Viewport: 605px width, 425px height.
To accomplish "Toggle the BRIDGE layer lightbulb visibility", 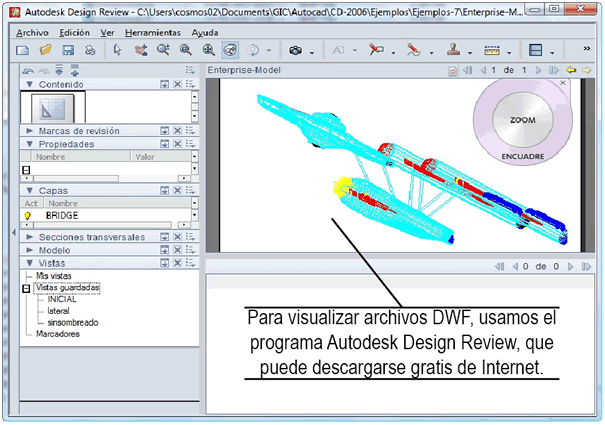I will click(x=28, y=215).
